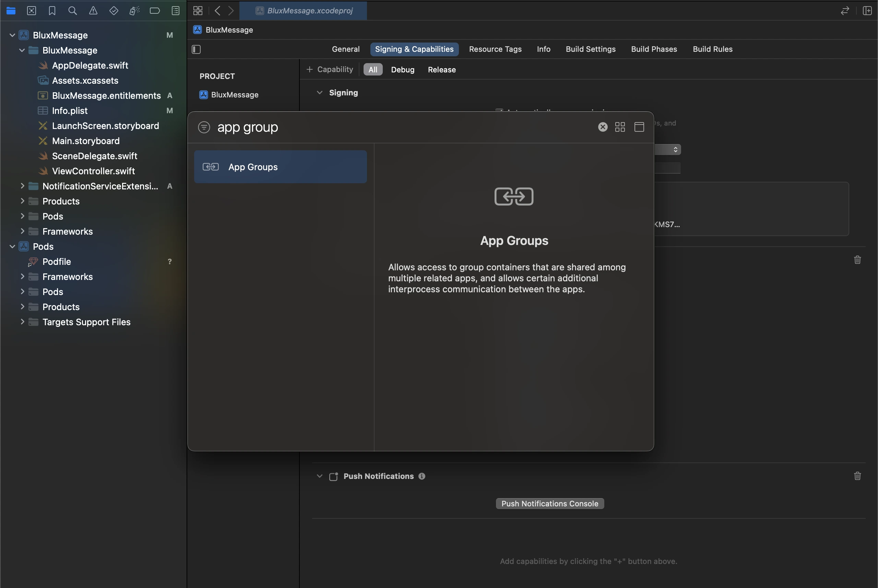Click the + Capability button
This screenshot has width=878, height=588.
pyautogui.click(x=330, y=69)
